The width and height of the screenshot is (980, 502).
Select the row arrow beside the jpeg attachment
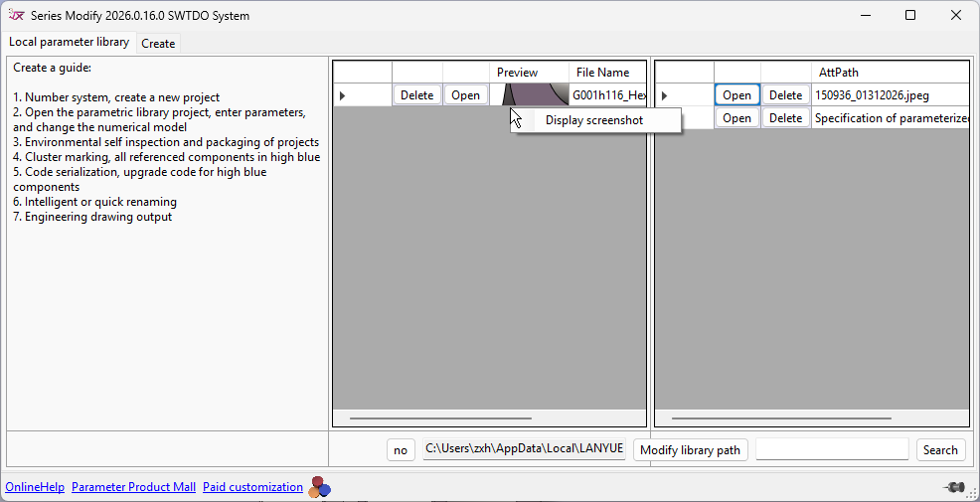point(664,95)
